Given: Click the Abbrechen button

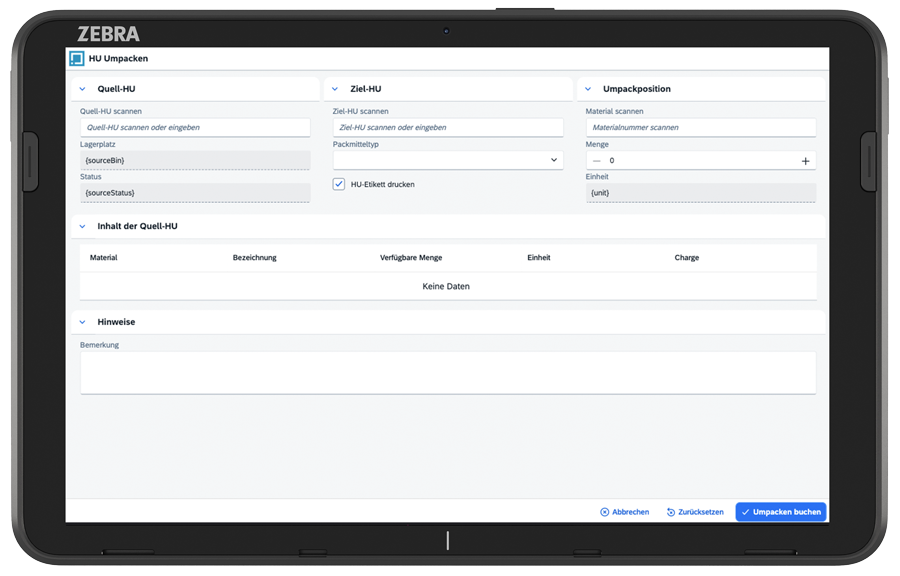Looking at the screenshot, I should point(624,512).
